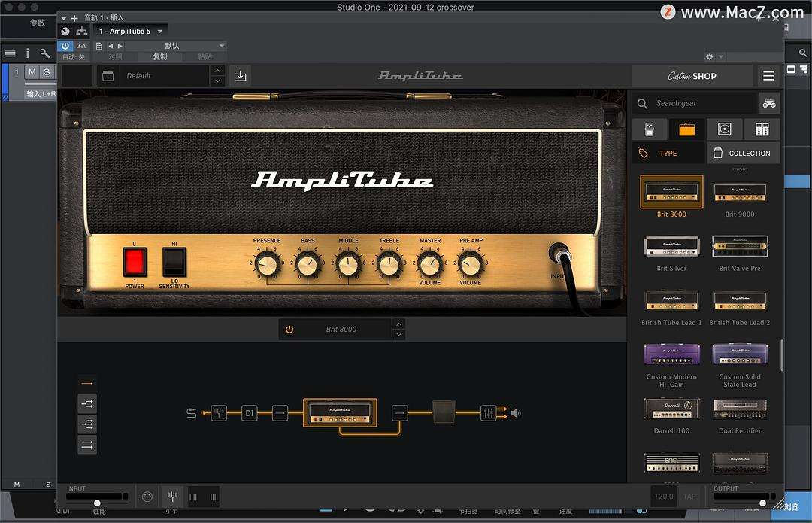Screen dimensions: 812x523
Task: Open the gear collection car icon
Action: 769,103
